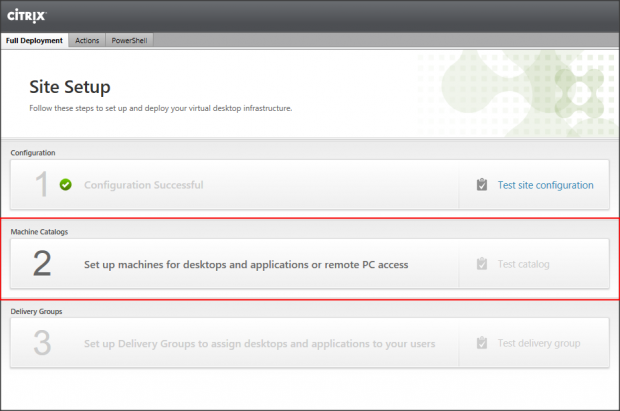Open the Test site configuration link
This screenshot has height=411, width=620.
point(545,185)
